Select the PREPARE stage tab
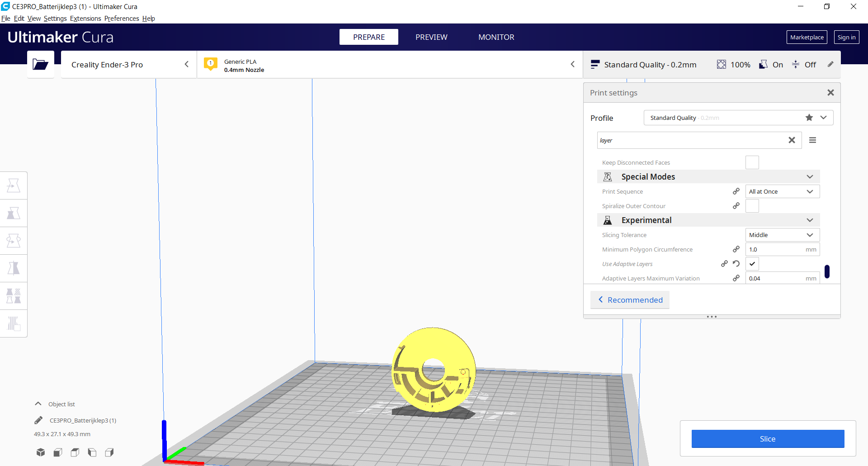 pos(369,37)
